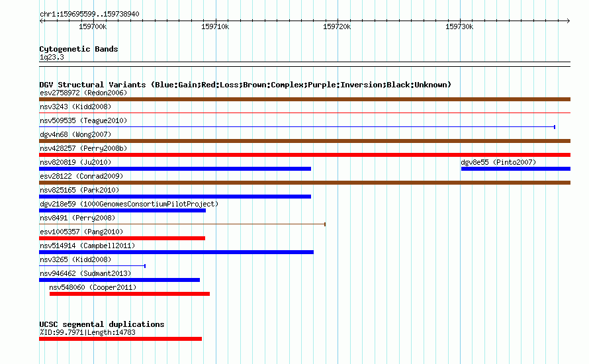The height and width of the screenshot is (364, 589).
Task: Click the red segmental duplication bar
Action: (x=120, y=339)
